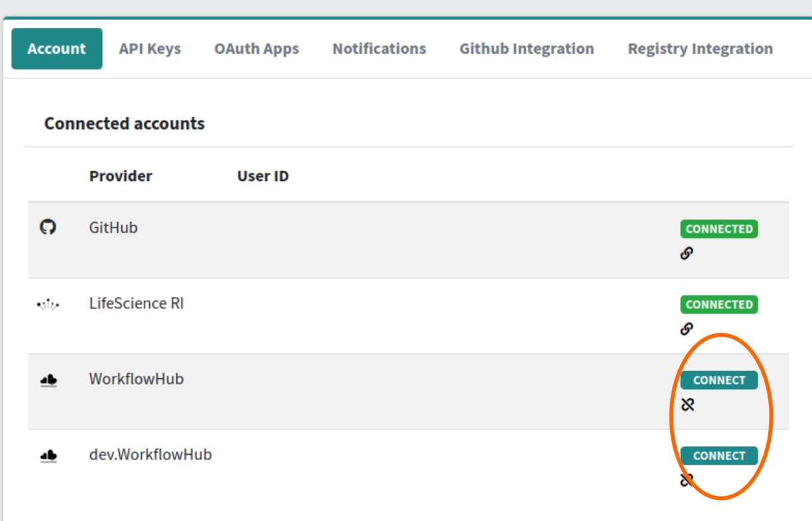Click the GitHub octocat logo icon

[48, 227]
